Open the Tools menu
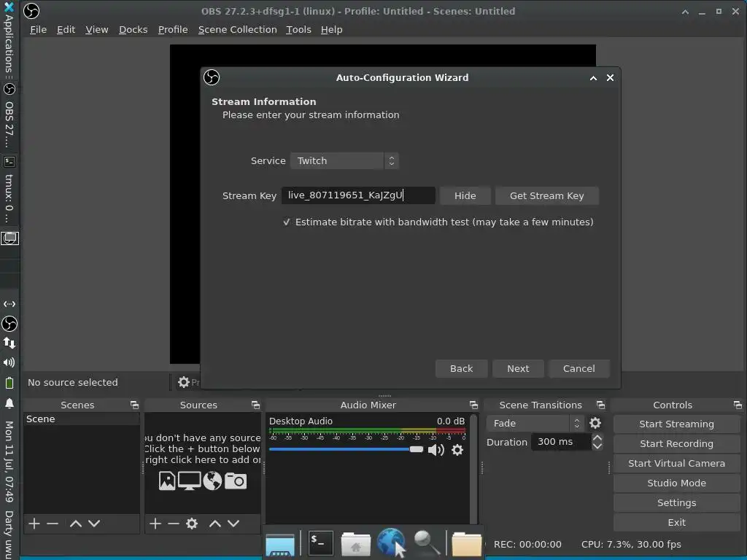The height and width of the screenshot is (560, 747). pos(298,29)
